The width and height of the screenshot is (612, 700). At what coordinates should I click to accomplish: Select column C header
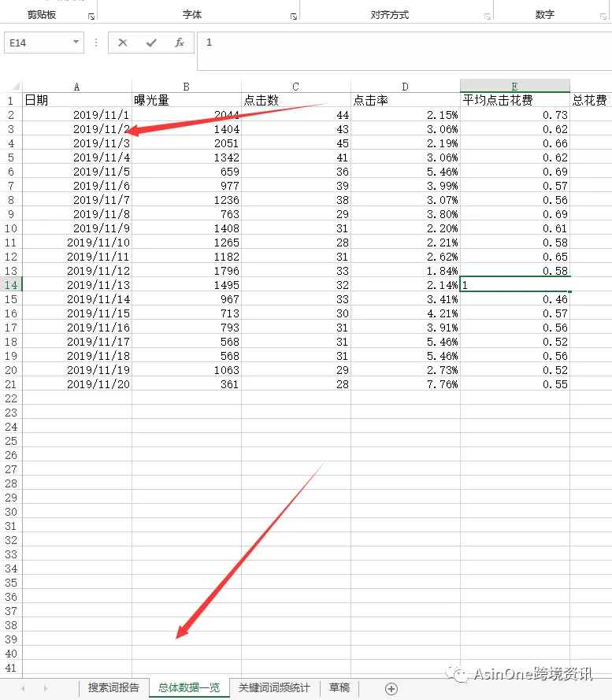[x=295, y=86]
